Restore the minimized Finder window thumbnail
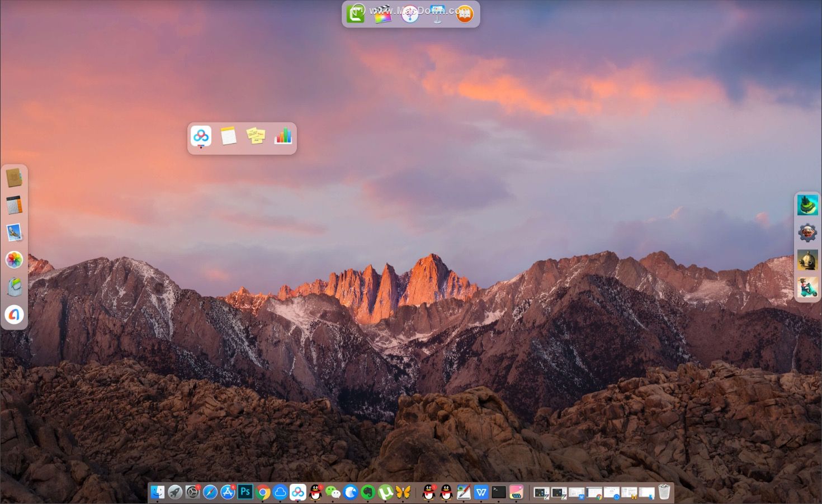The image size is (822, 504). tap(647, 493)
